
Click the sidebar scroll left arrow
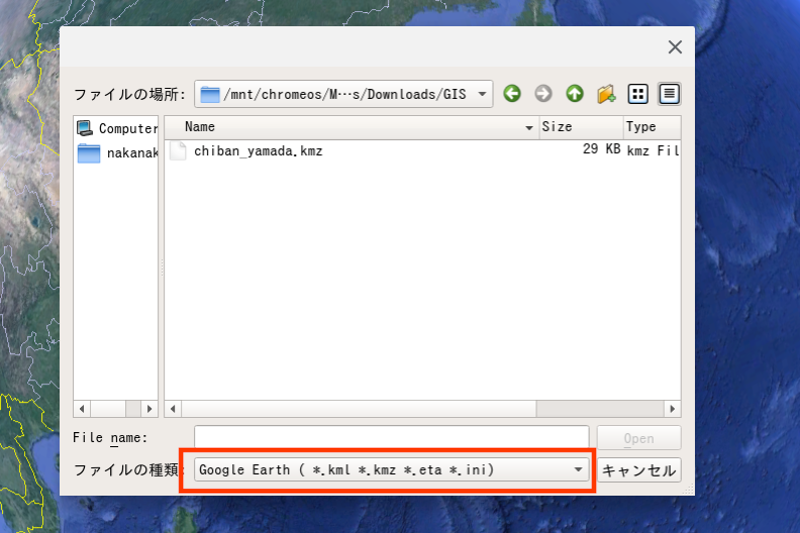coord(82,409)
